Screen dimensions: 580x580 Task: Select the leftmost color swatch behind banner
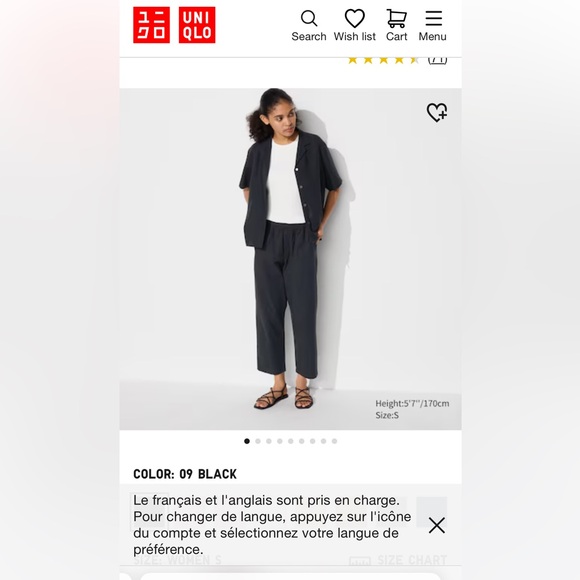149,512
